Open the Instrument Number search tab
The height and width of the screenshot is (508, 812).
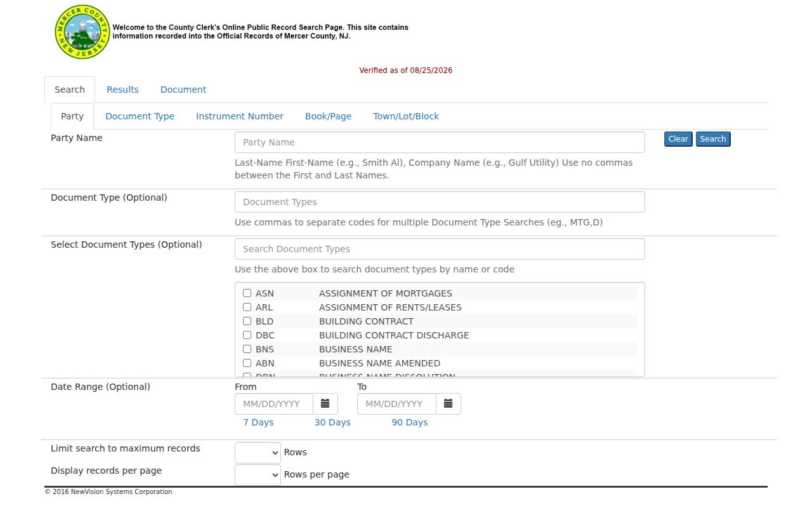240,116
